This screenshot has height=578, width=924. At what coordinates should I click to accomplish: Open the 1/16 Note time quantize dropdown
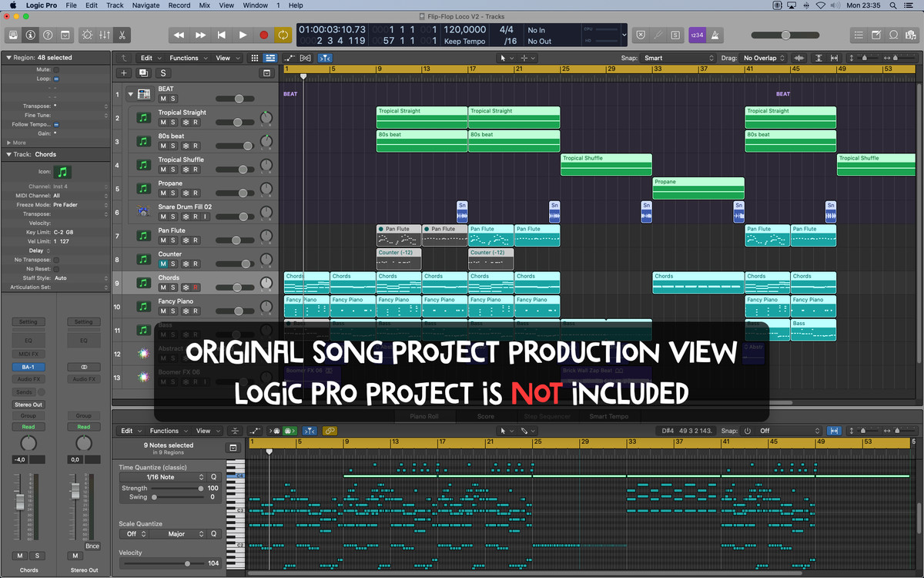(x=162, y=477)
